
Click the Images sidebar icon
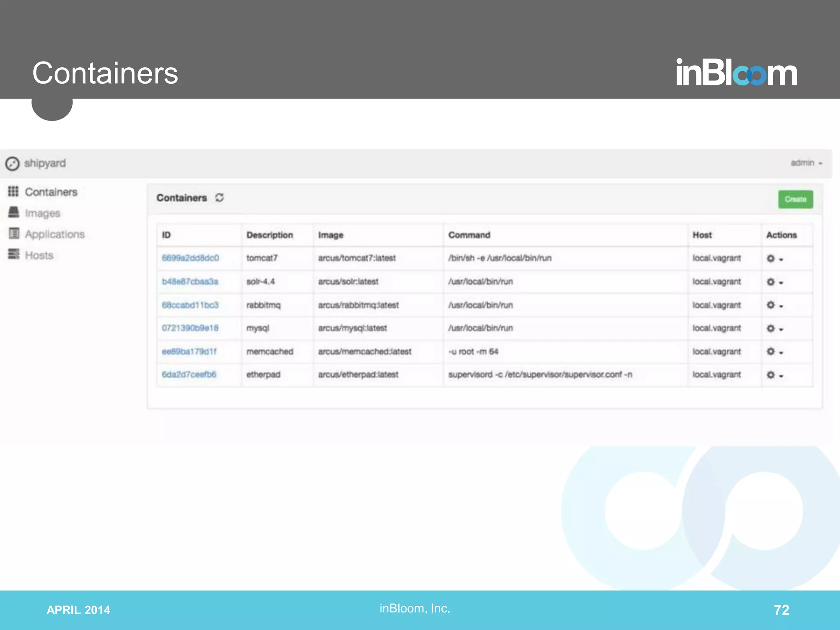click(14, 212)
